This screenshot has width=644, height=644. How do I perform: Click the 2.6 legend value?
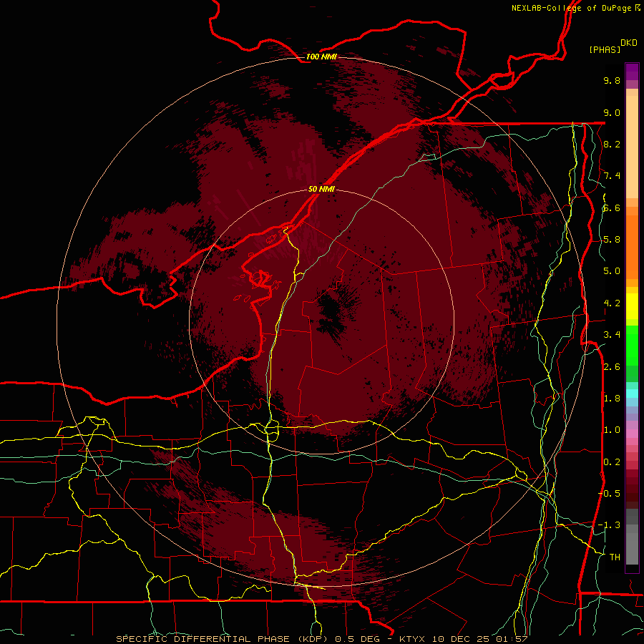(612, 367)
